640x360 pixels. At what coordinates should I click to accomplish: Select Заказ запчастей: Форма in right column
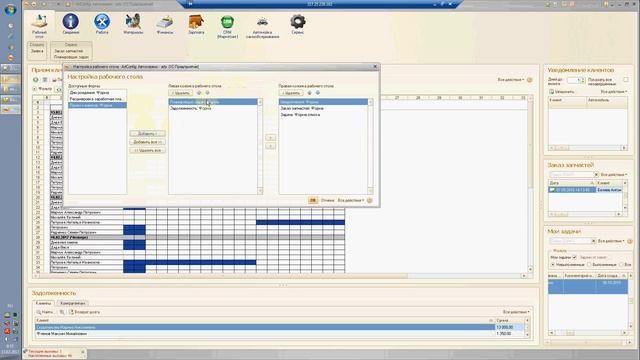(x=323, y=108)
